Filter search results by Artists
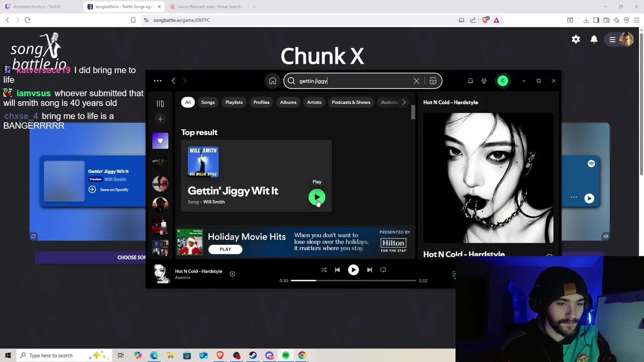The width and height of the screenshot is (644, 362). pyautogui.click(x=314, y=102)
